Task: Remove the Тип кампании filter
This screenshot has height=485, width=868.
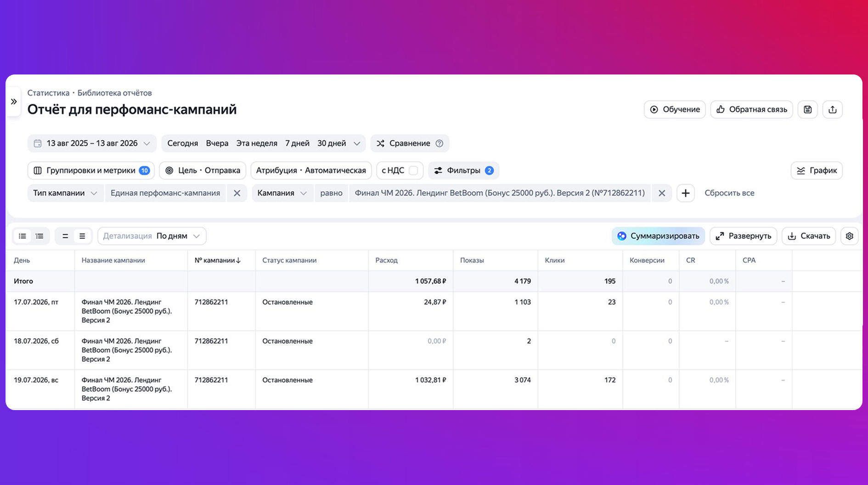Action: tap(237, 193)
